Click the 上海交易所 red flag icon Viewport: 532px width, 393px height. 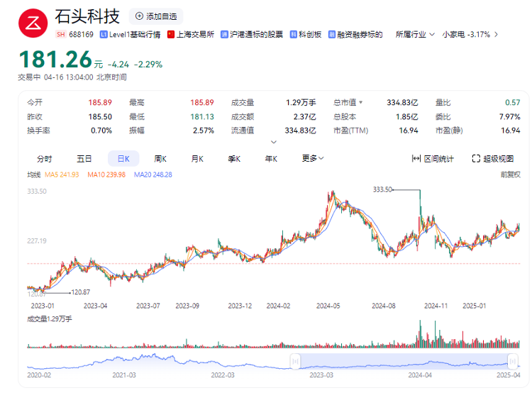pos(171,34)
